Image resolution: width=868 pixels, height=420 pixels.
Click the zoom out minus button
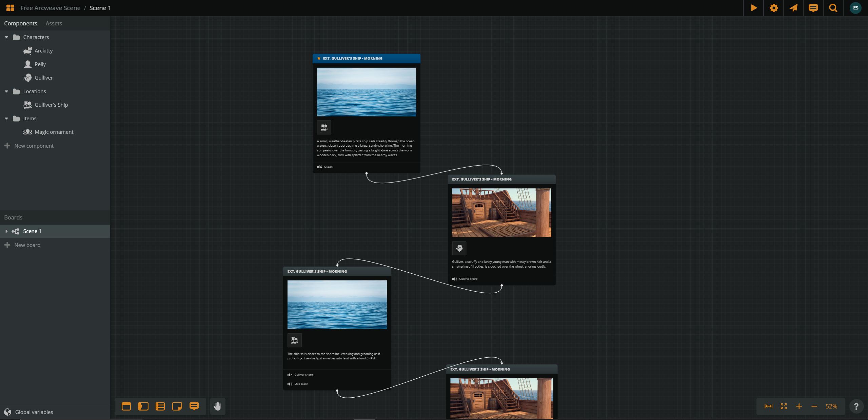814,406
